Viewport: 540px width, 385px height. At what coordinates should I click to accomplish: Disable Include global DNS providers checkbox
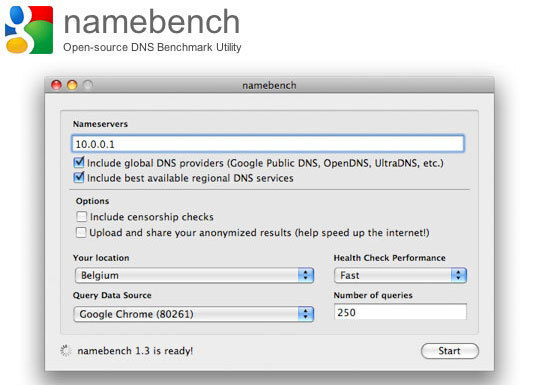pos(79,162)
